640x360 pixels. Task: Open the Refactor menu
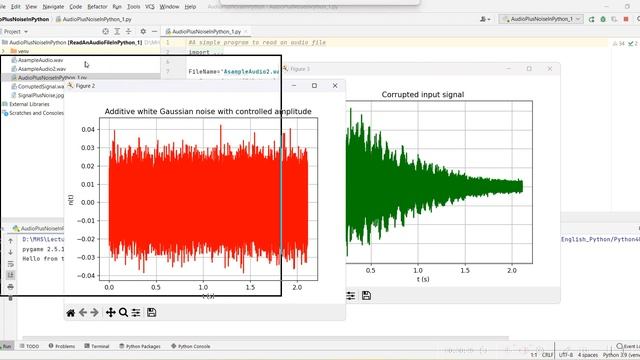click(x=98, y=7)
